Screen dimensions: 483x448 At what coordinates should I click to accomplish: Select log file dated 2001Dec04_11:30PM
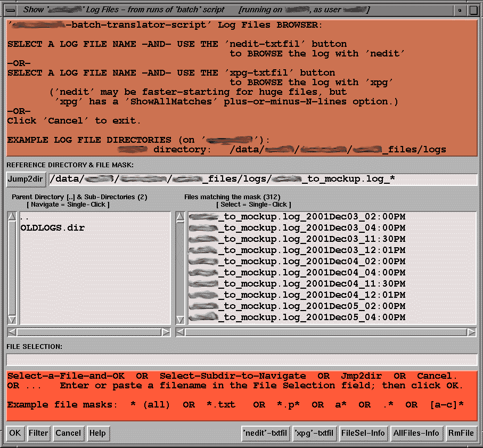click(x=297, y=284)
